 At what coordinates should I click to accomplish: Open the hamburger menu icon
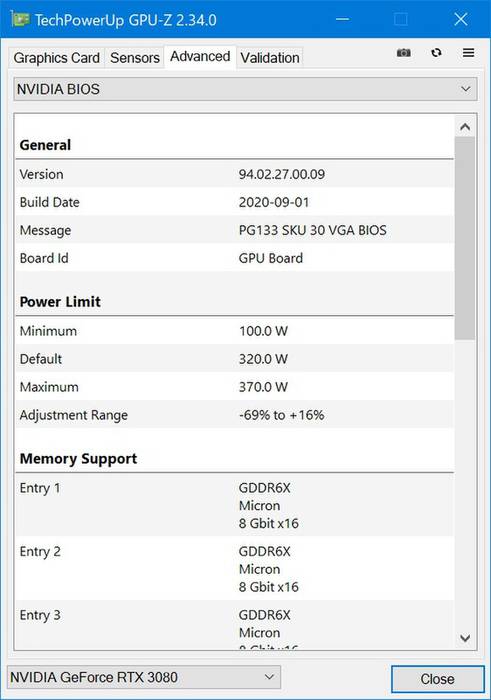[x=468, y=53]
